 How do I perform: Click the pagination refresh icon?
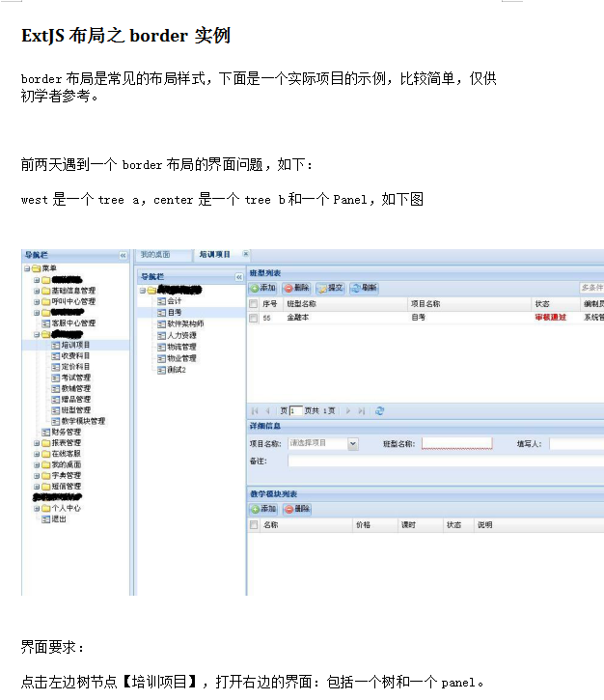(380, 410)
